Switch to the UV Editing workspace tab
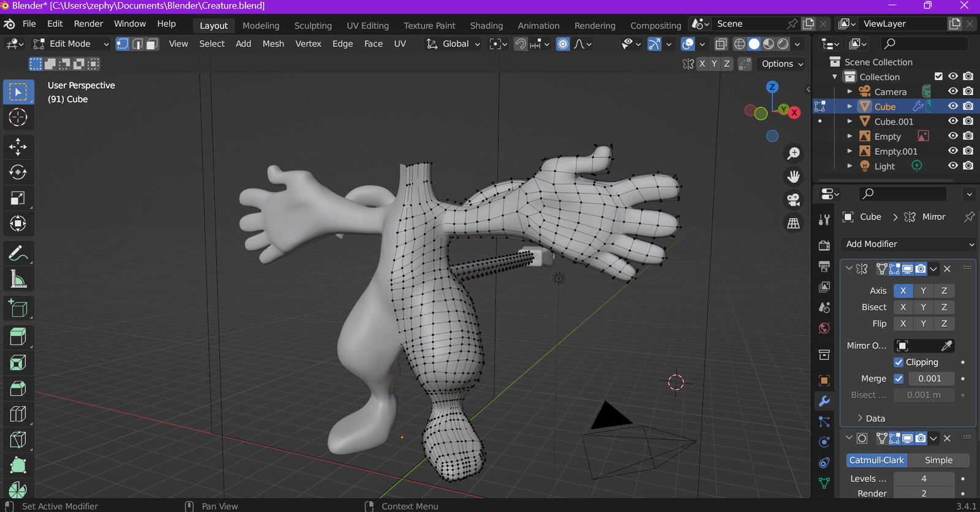Viewport: 980px width, 512px height. point(367,26)
